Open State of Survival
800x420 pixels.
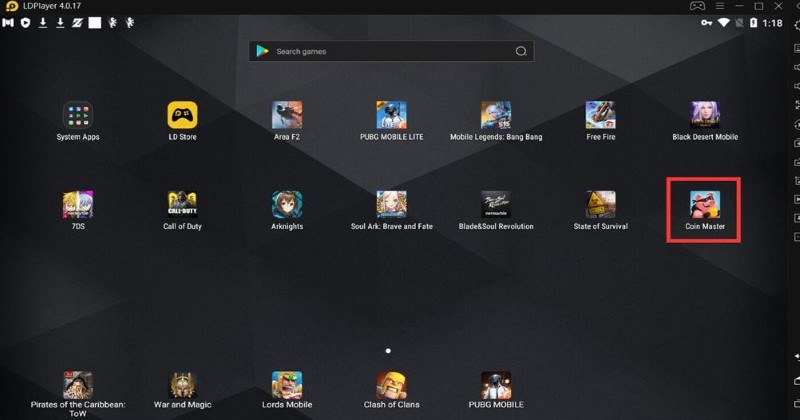click(601, 204)
